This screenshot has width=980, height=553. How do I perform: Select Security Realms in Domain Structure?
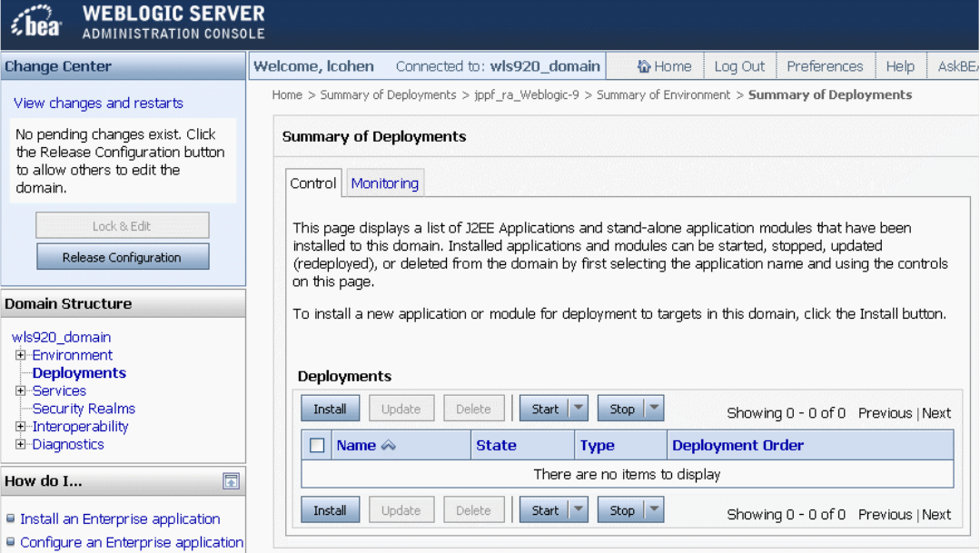point(84,409)
